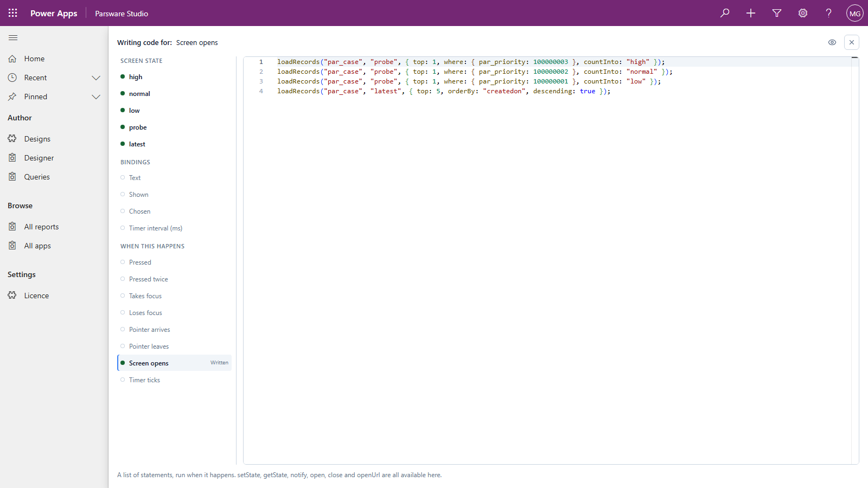Select the Pointer leaves event

pyautogui.click(x=174, y=346)
